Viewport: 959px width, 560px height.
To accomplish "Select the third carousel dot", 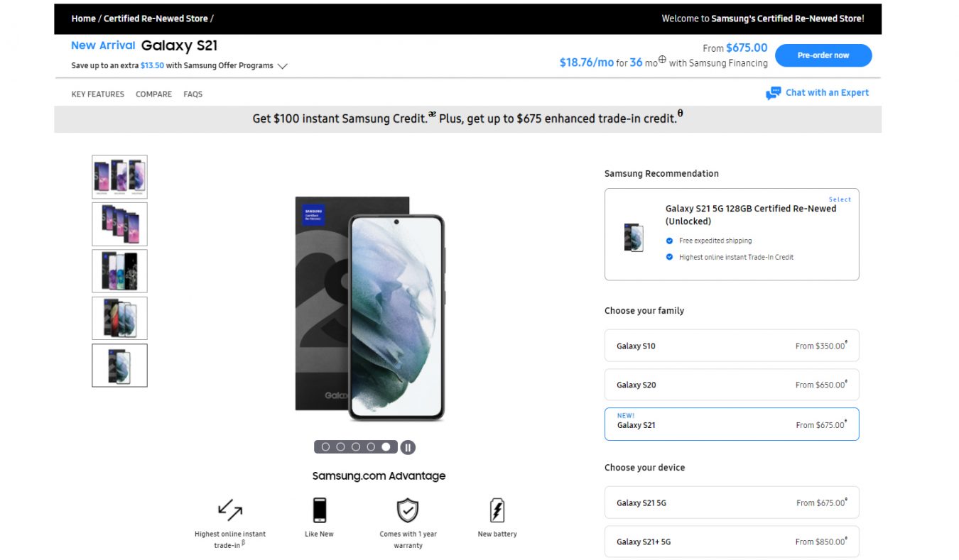I will (x=356, y=447).
